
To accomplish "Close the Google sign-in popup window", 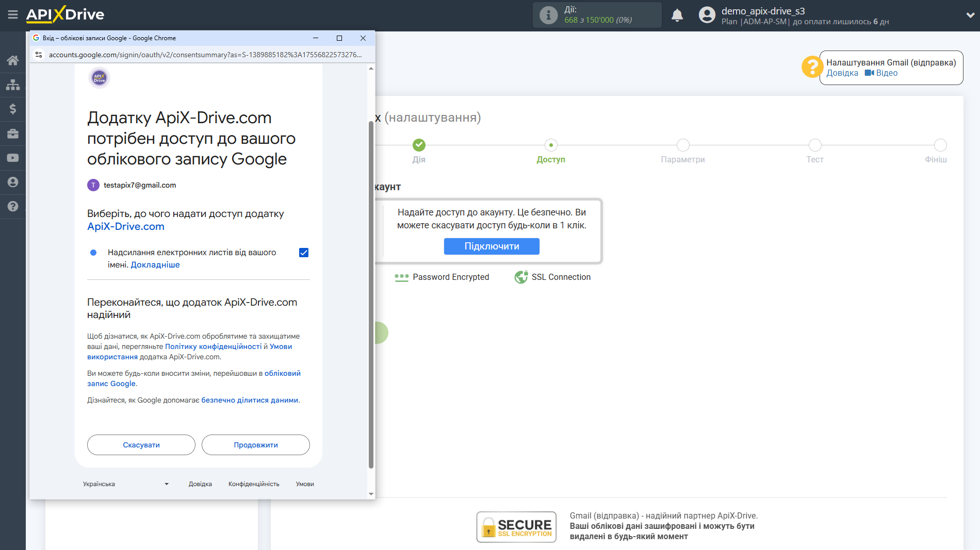I will coord(363,38).
